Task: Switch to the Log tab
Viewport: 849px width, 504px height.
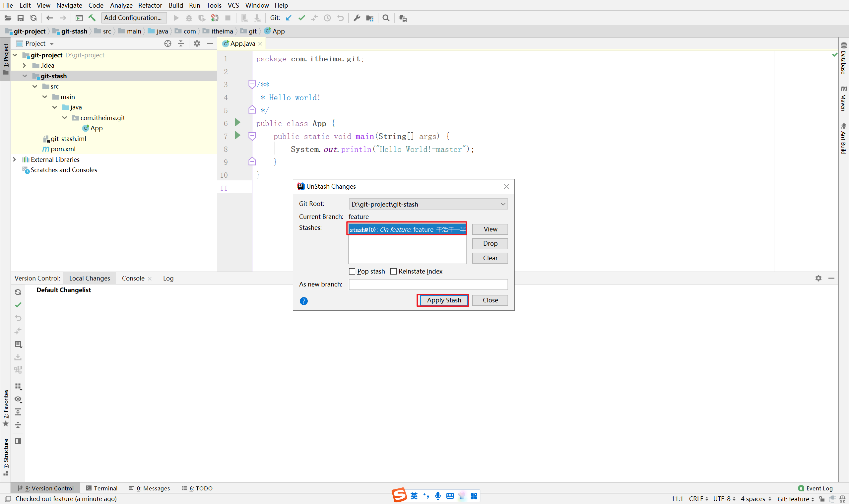Action: (168, 278)
